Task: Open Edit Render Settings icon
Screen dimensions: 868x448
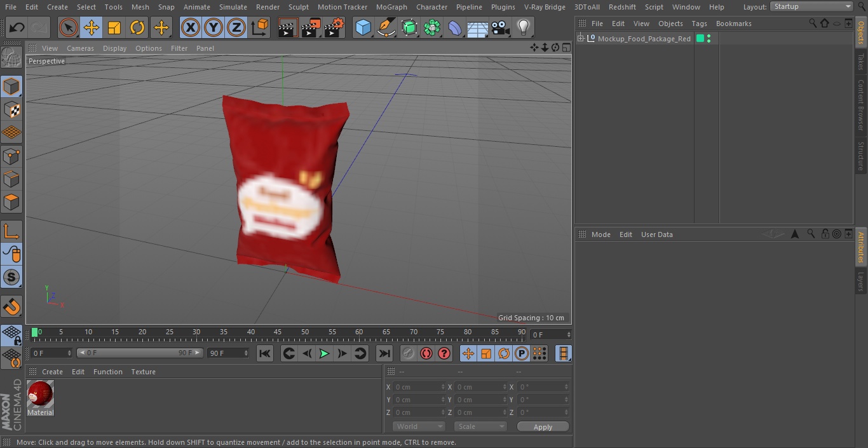Action: coord(334,27)
